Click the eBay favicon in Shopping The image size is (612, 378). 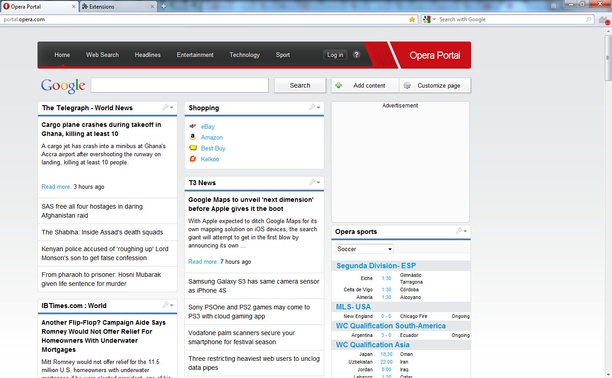pos(193,126)
